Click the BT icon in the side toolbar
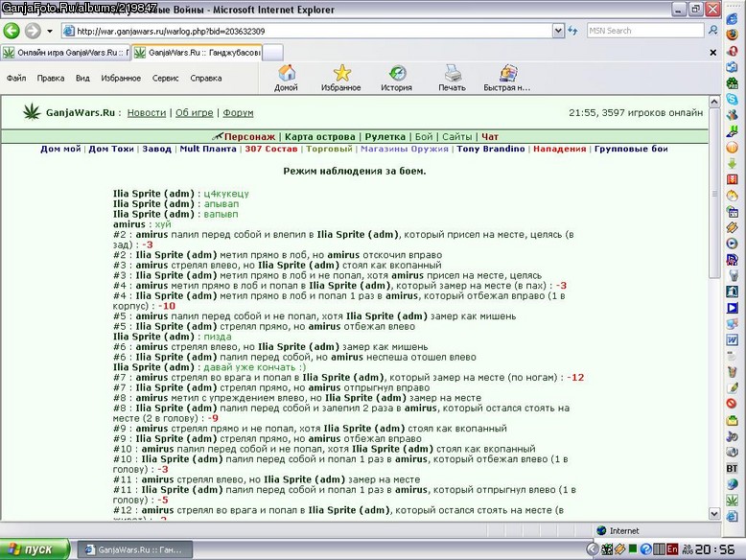The width and height of the screenshot is (746, 560). click(733, 468)
